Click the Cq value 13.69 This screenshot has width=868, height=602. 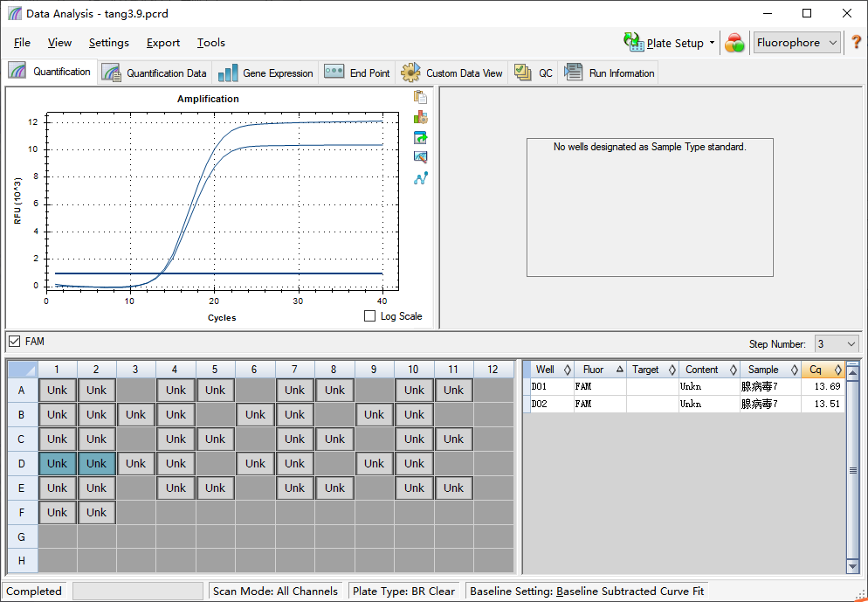coord(827,386)
